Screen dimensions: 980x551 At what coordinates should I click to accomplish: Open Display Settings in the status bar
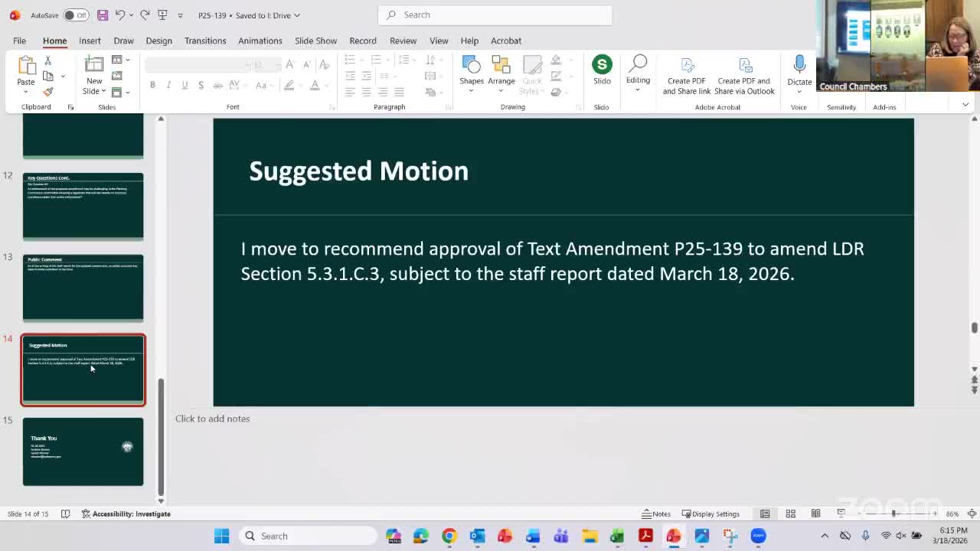710,514
